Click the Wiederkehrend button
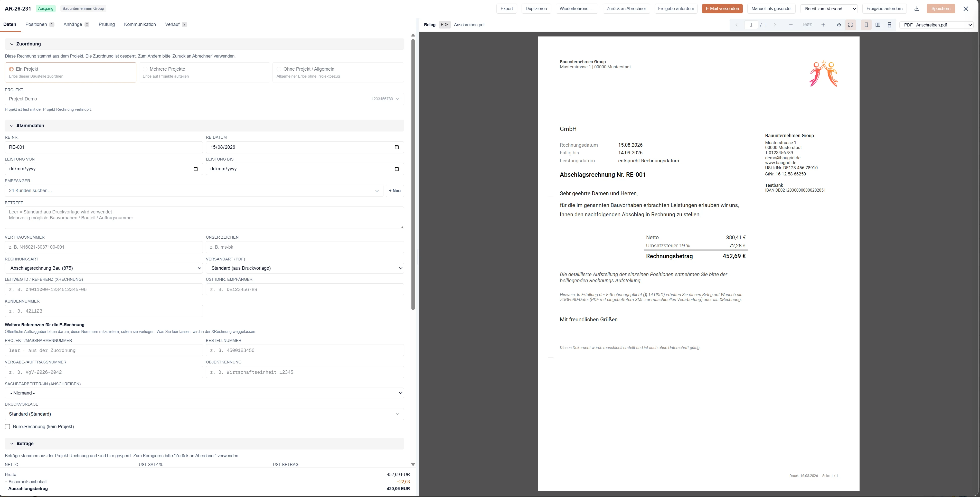 pyautogui.click(x=577, y=9)
